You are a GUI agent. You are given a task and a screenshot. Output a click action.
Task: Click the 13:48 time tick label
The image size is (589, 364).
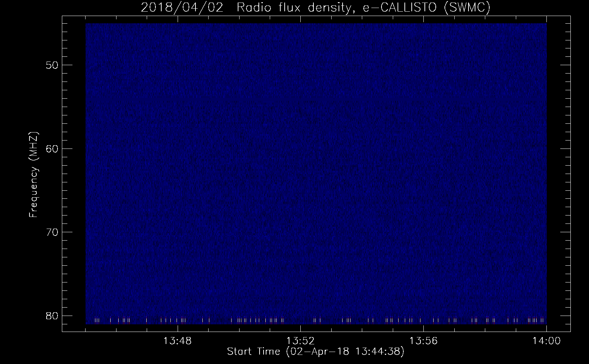(x=177, y=341)
